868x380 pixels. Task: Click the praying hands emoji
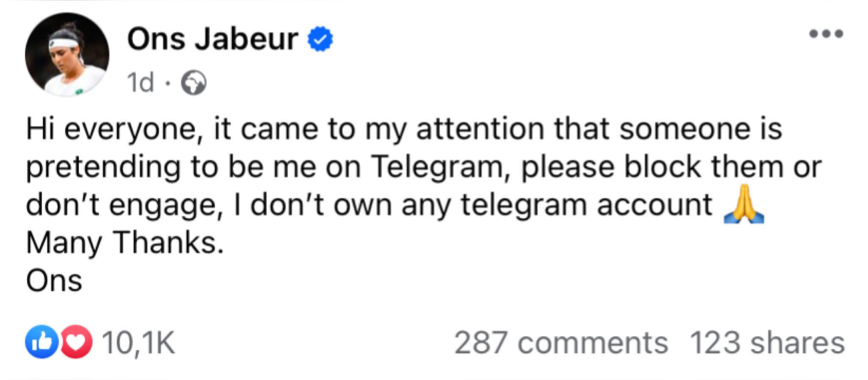pos(744,204)
